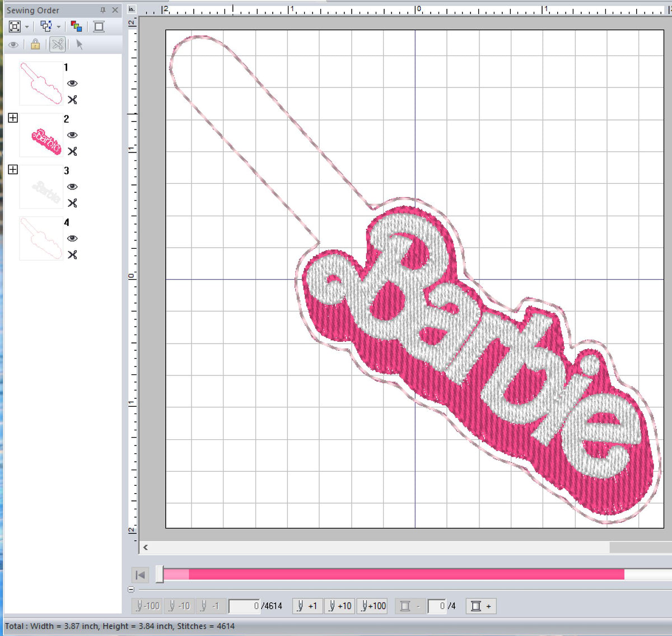This screenshot has height=636, width=672.
Task: Click the needle -10 stitches button
Action: [179, 606]
